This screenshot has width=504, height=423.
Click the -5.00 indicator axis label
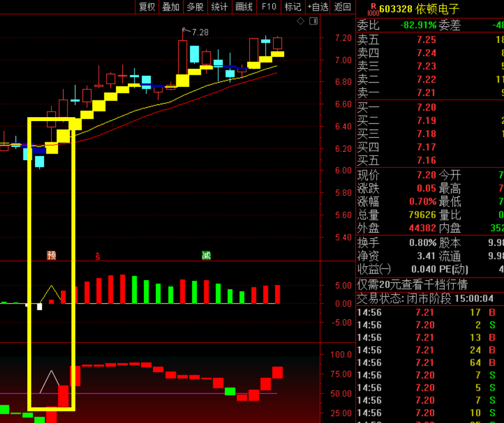(x=342, y=323)
